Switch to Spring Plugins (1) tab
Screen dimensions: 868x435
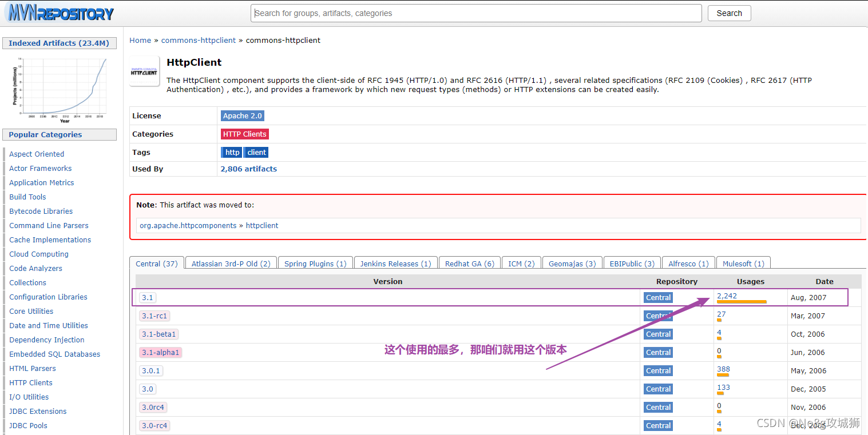point(315,264)
